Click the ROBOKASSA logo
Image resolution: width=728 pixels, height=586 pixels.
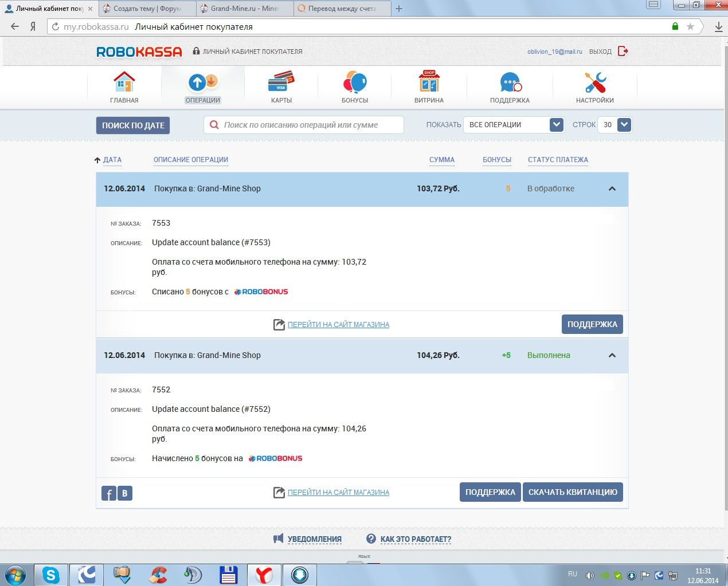[139, 52]
